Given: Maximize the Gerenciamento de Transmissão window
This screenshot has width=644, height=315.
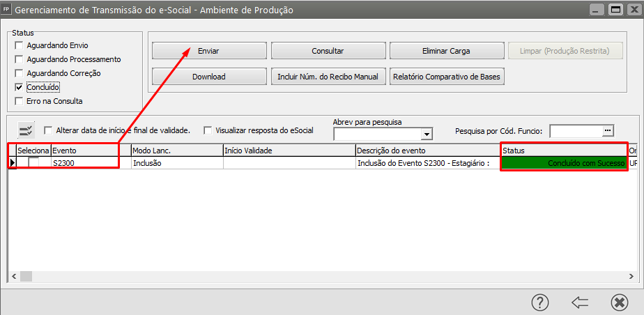Looking at the screenshot, I should pos(615,10).
